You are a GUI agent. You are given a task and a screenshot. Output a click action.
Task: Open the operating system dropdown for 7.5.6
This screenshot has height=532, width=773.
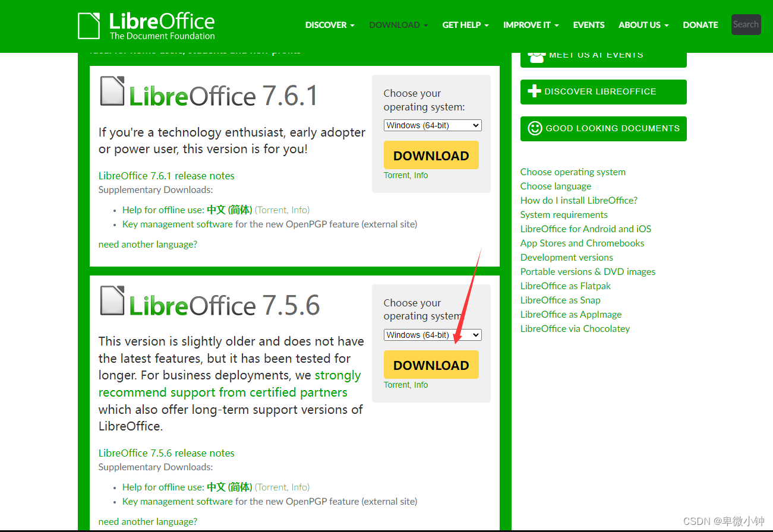click(433, 335)
